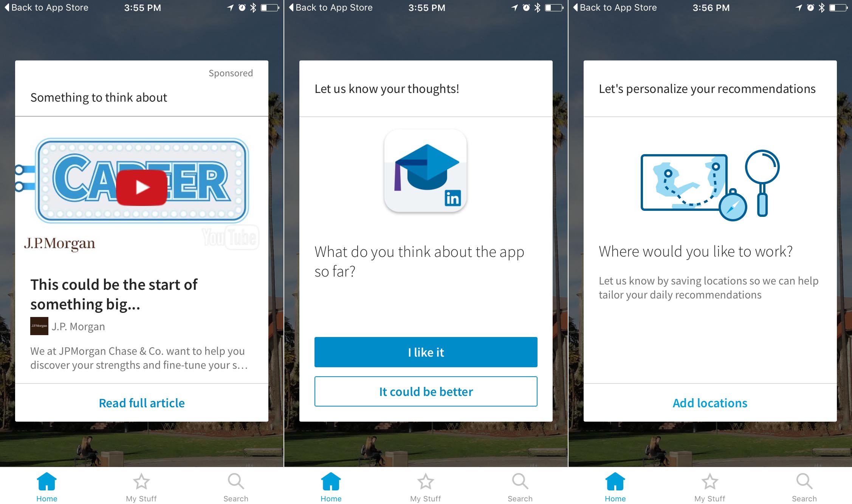Select the Home tab icon
The width and height of the screenshot is (852, 504).
click(43, 480)
